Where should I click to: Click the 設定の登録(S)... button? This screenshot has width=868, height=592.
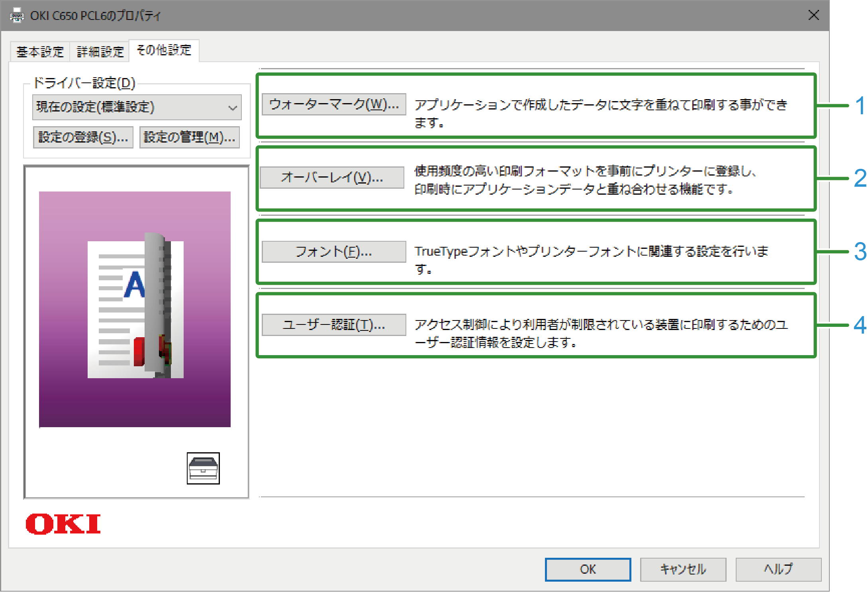pyautogui.click(x=83, y=137)
